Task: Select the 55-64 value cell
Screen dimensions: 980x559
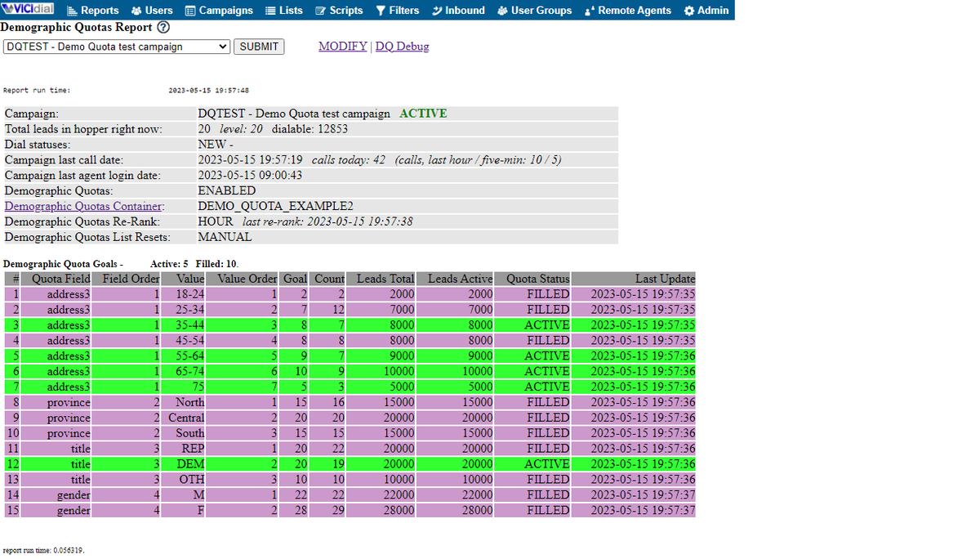Action: (183, 356)
